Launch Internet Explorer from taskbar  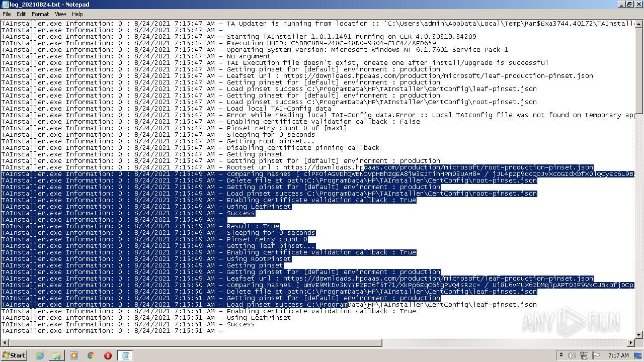pos(40,355)
